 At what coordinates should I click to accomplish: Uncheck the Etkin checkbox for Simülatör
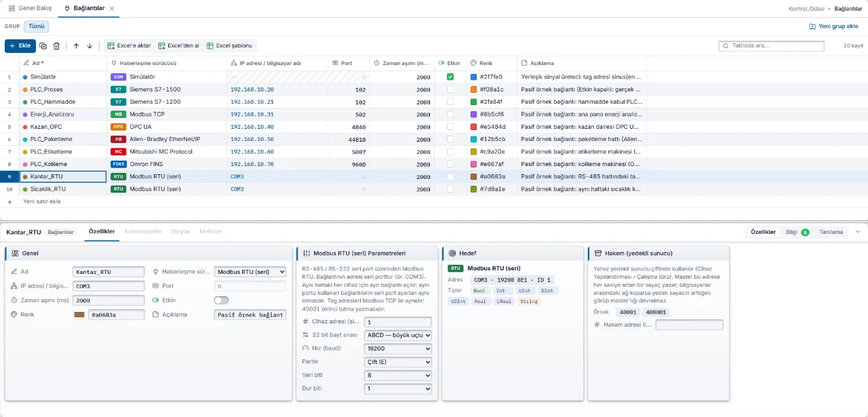(450, 77)
